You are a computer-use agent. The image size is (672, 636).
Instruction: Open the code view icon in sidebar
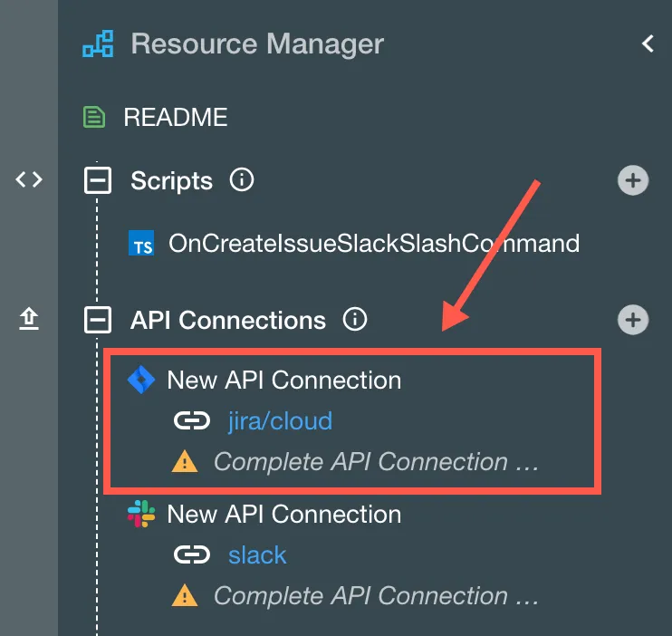(29, 179)
